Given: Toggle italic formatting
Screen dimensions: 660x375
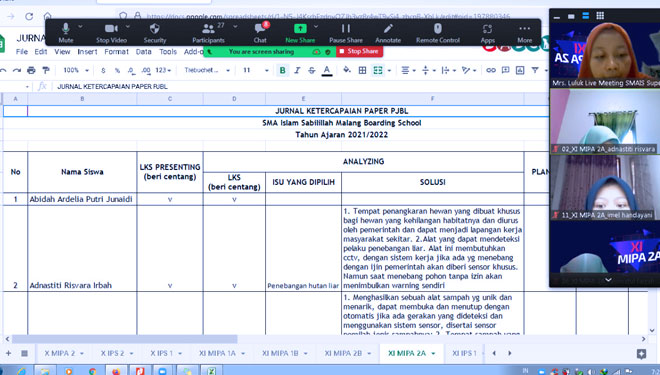Looking at the screenshot, I should pos(297,70).
